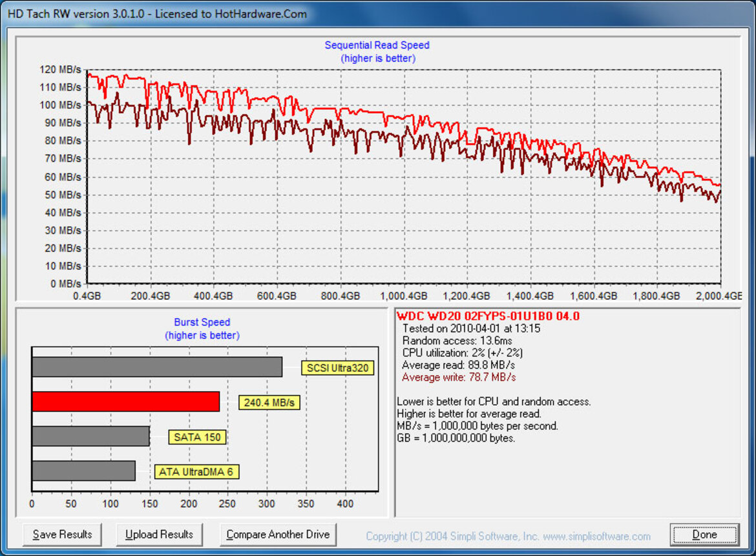
Task: Click the CPU utilization: 2% line
Action: (463, 353)
